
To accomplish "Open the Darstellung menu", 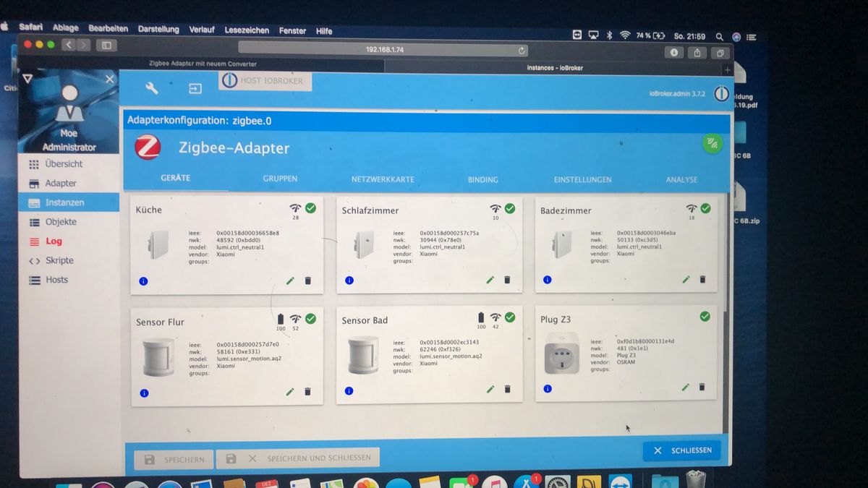I will click(158, 30).
